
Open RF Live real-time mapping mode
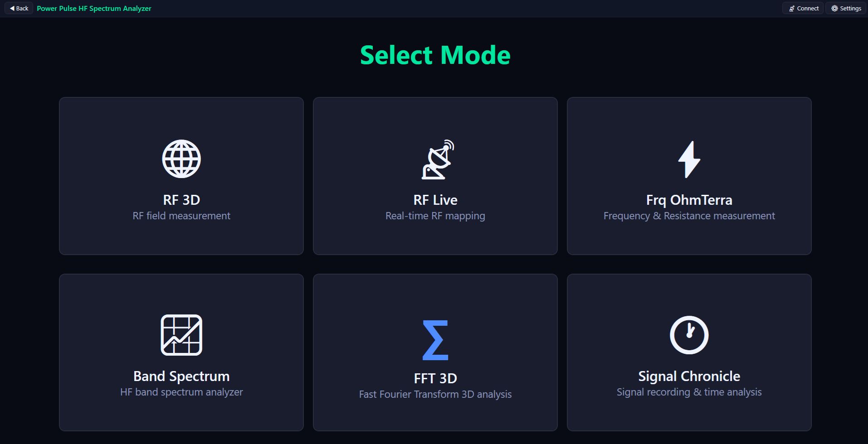click(435, 176)
